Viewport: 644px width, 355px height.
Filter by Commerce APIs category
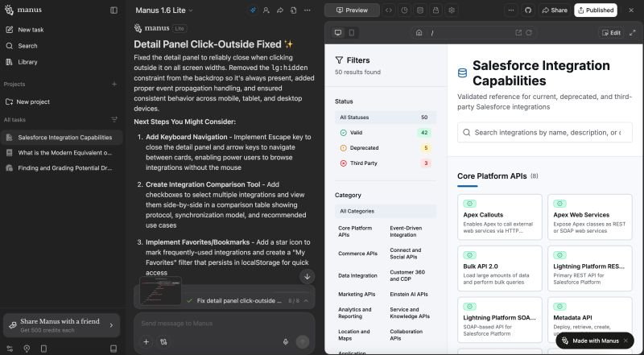pos(359,254)
